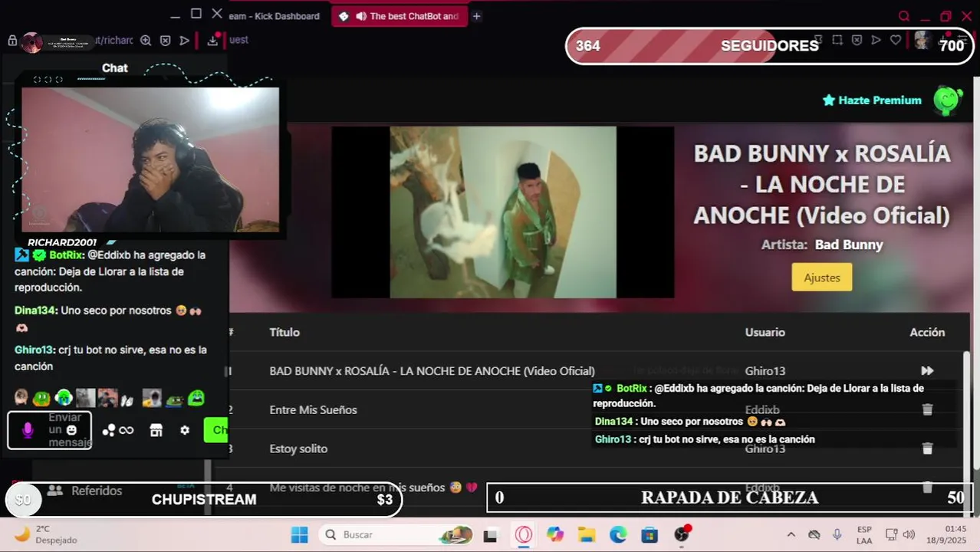Viewport: 980px width, 552px height.
Task: Click the purple microphone icon in chat input
Action: pyautogui.click(x=28, y=430)
